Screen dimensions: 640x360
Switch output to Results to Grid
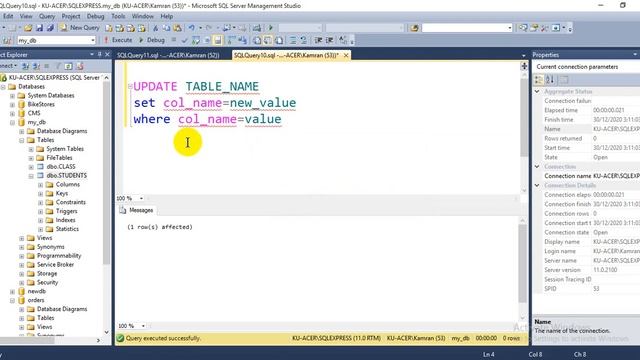click(x=268, y=40)
